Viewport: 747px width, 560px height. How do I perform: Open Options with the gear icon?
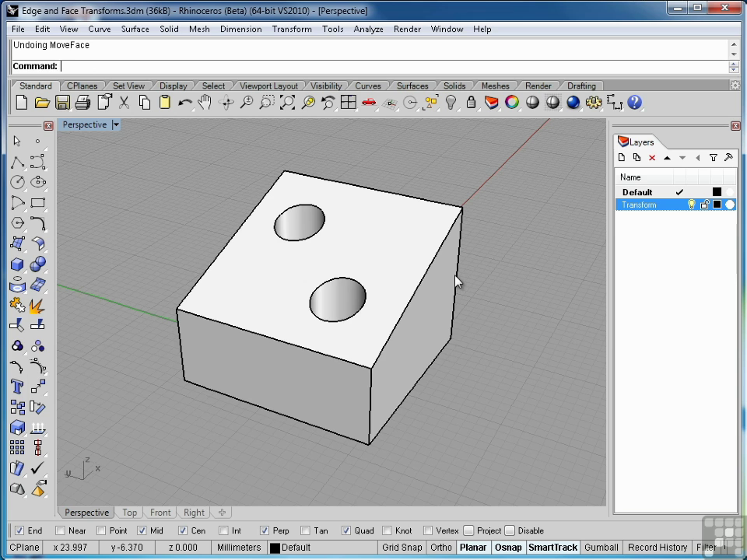(594, 103)
